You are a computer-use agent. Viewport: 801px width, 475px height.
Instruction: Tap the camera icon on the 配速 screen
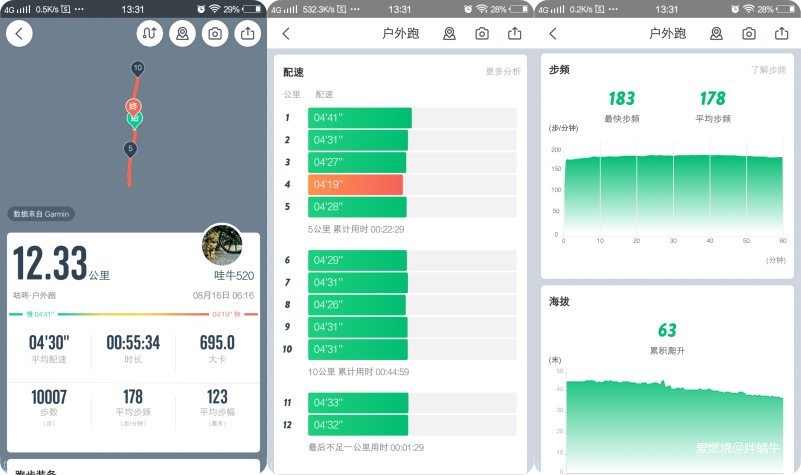[x=482, y=33]
